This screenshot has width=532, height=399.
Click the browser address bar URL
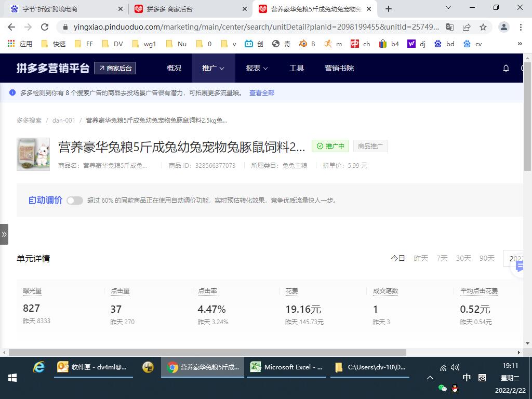[x=256, y=27]
